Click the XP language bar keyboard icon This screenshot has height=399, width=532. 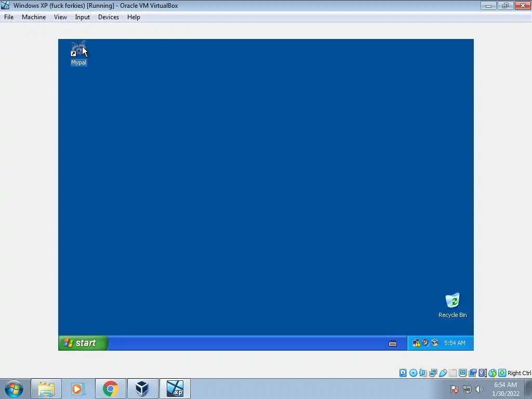click(393, 343)
